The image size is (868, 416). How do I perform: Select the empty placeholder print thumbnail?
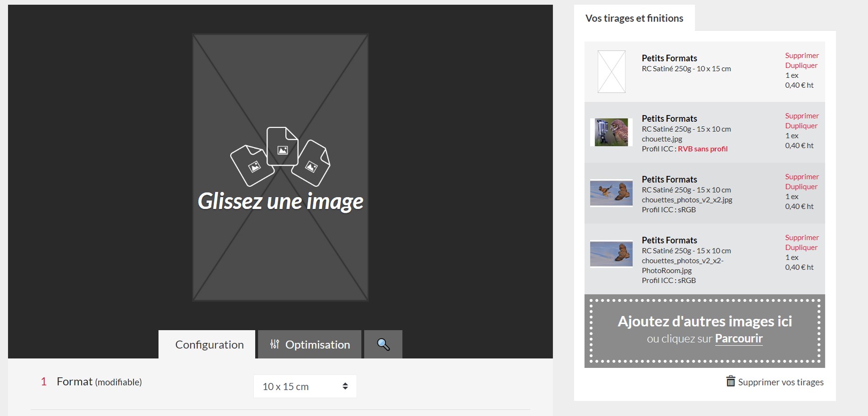point(611,72)
